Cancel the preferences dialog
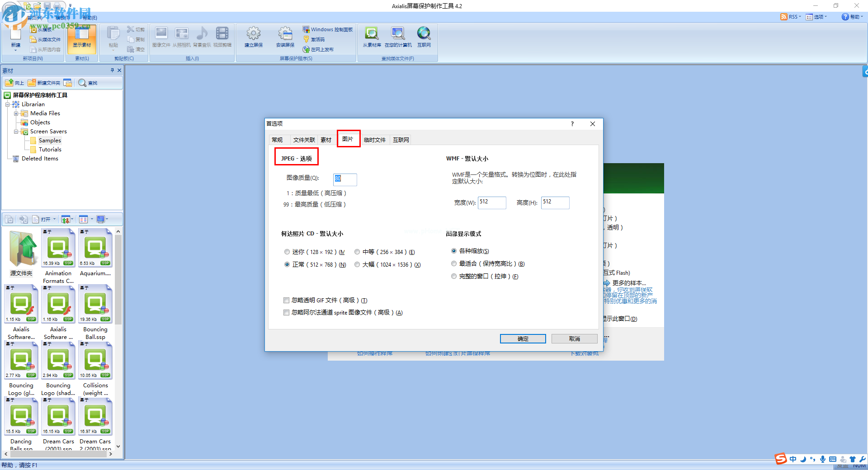The width and height of the screenshot is (868, 470). pos(574,338)
